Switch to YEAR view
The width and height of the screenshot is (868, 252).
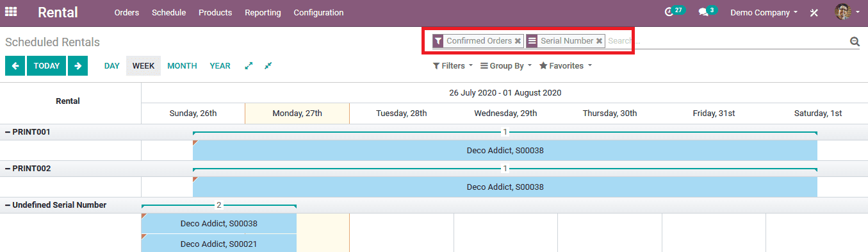(x=220, y=65)
